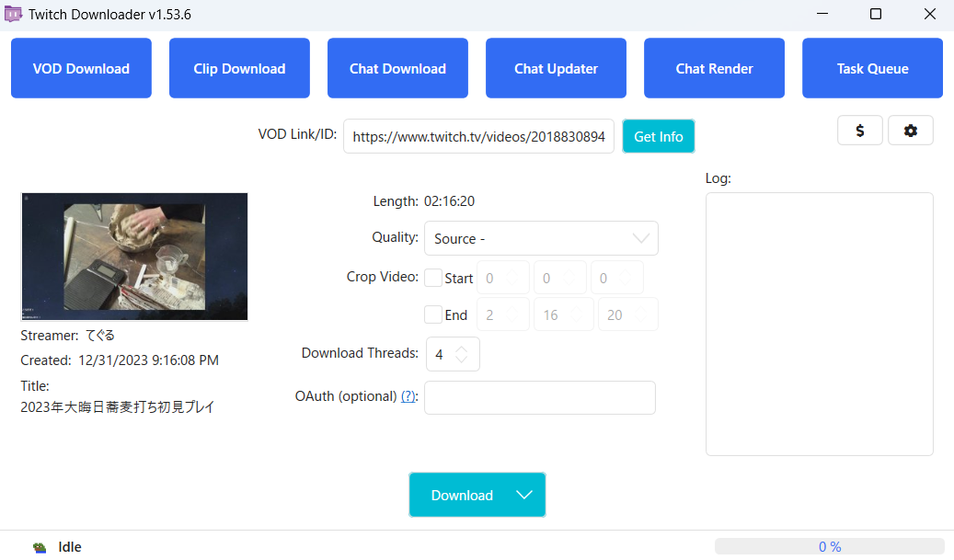Enable the Crop Video Start checkbox
The width and height of the screenshot is (954, 560).
pos(433,278)
